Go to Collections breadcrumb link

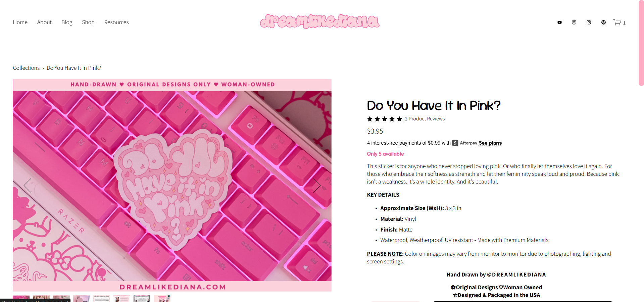point(26,68)
